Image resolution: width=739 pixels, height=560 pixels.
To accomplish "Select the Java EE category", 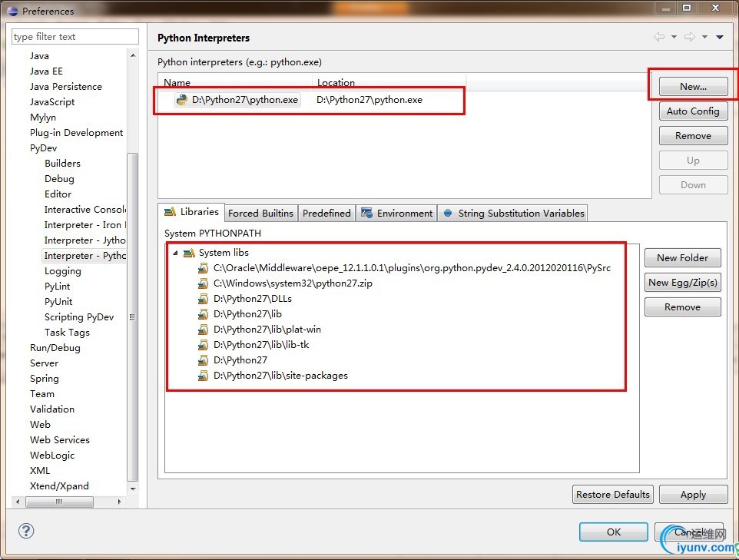I will [x=46, y=71].
